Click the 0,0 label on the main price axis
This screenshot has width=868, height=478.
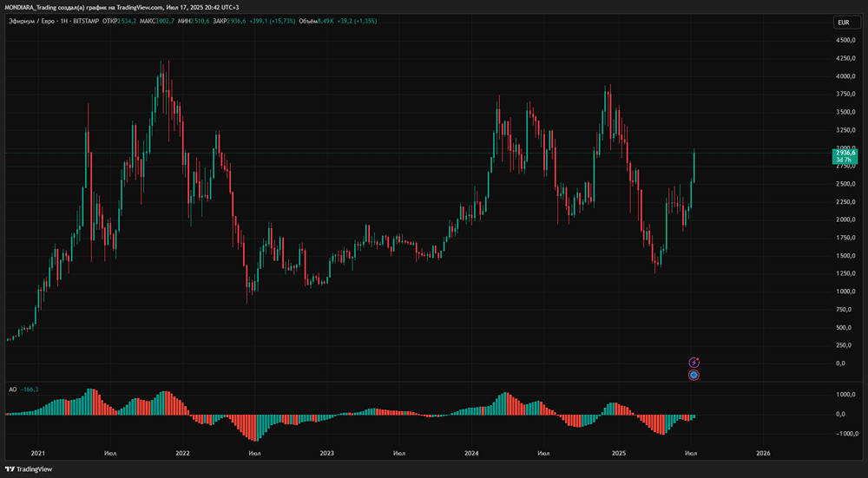click(x=840, y=363)
